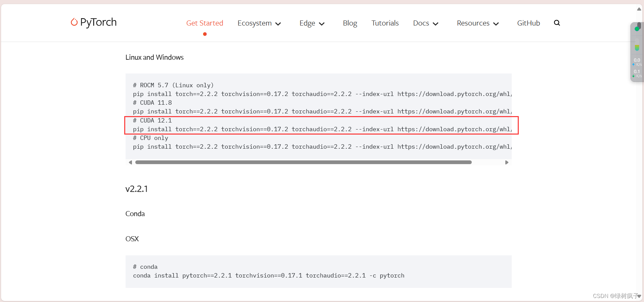Viewport: 644px width, 302px height.
Task: Click the OSX heading
Action: click(132, 239)
